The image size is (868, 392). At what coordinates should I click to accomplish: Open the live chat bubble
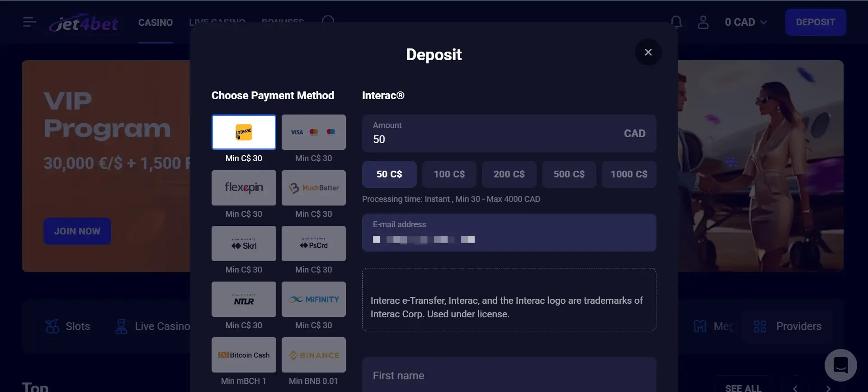[x=841, y=365]
